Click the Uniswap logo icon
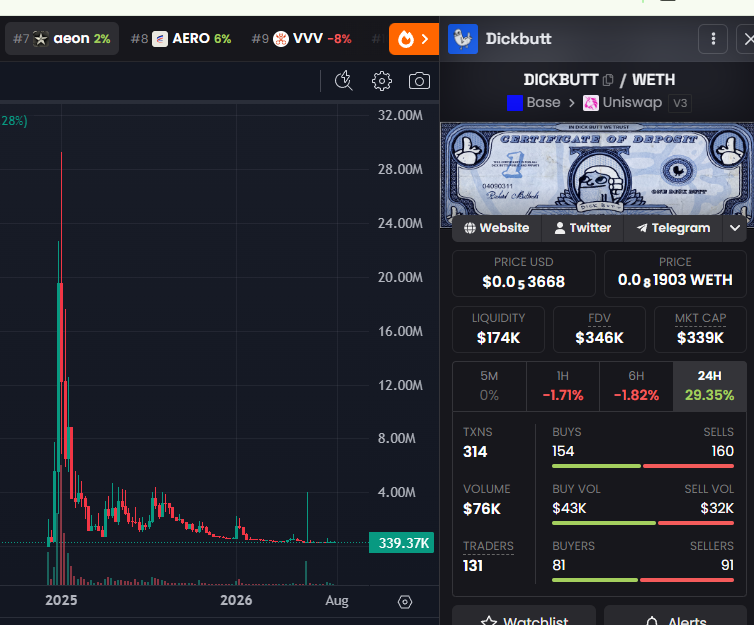Screen dimensions: 754x625 pyautogui.click(x=591, y=103)
